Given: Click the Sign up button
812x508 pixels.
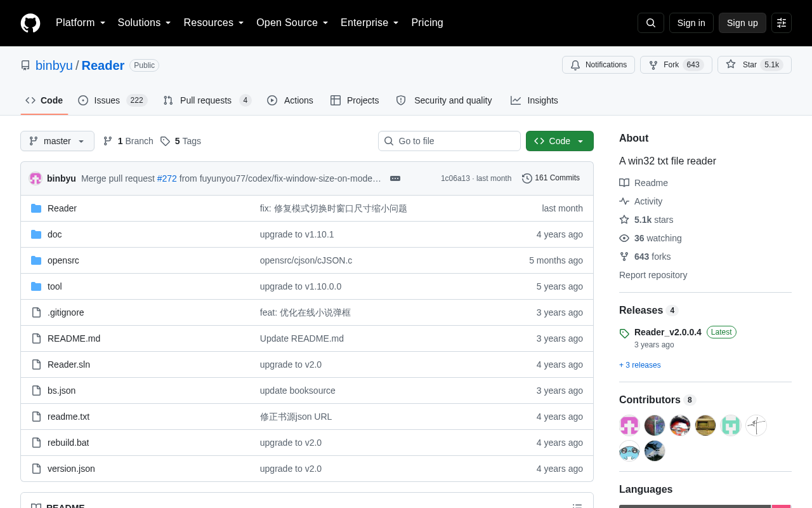Looking at the screenshot, I should (x=742, y=23).
